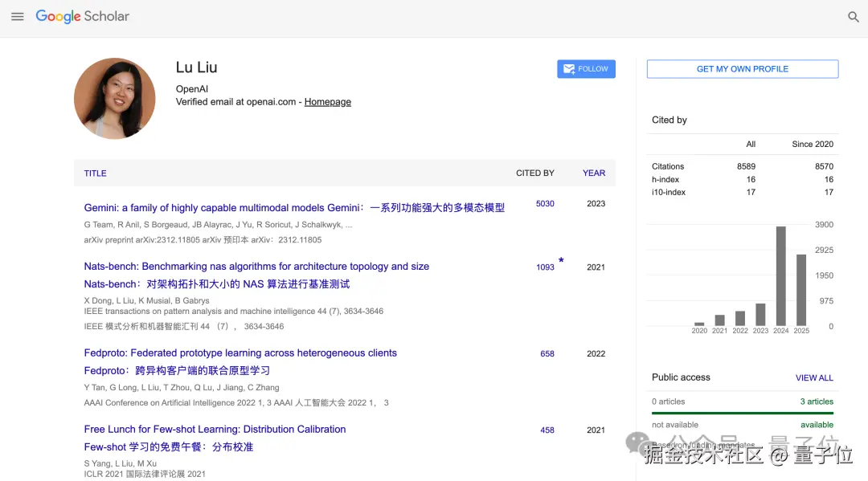Click View All under Public access
Screen dimensions: 868x481
click(x=814, y=378)
